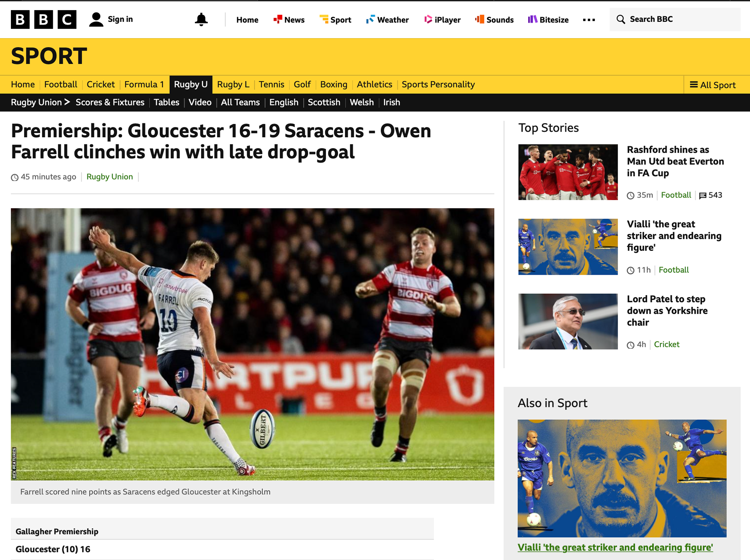Screen dimensions: 750x560
Task: Go to Scores & Fixtures submenu item
Action: [110, 102]
